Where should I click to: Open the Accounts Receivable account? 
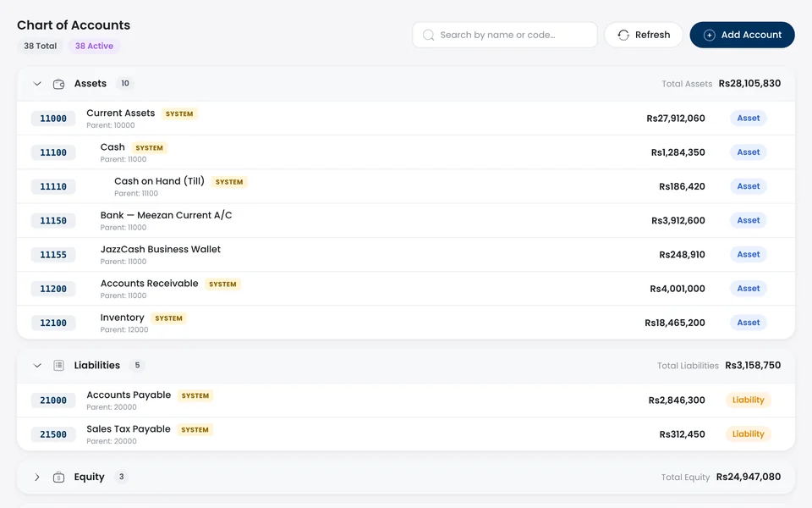click(x=406, y=289)
